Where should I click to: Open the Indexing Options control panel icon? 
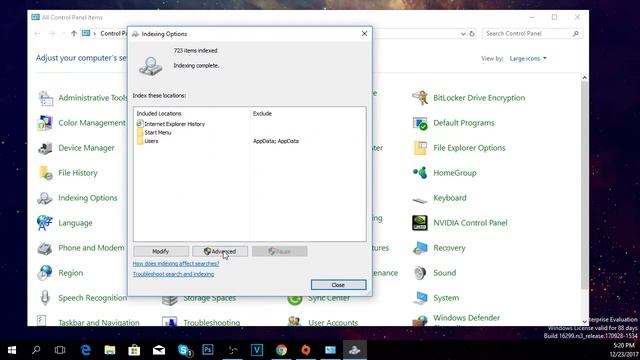(45, 198)
